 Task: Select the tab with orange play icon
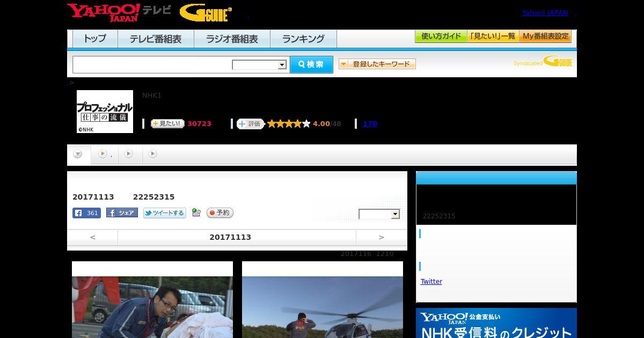[x=105, y=155]
